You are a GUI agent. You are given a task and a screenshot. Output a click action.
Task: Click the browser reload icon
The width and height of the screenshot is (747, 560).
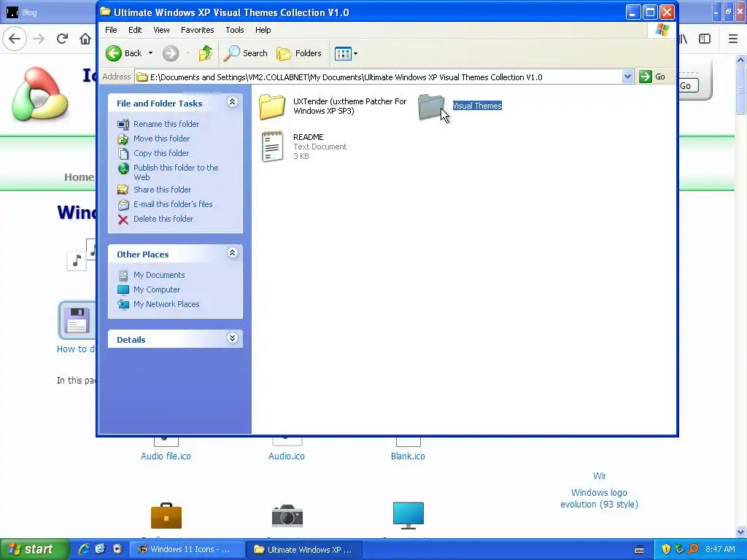[62, 39]
